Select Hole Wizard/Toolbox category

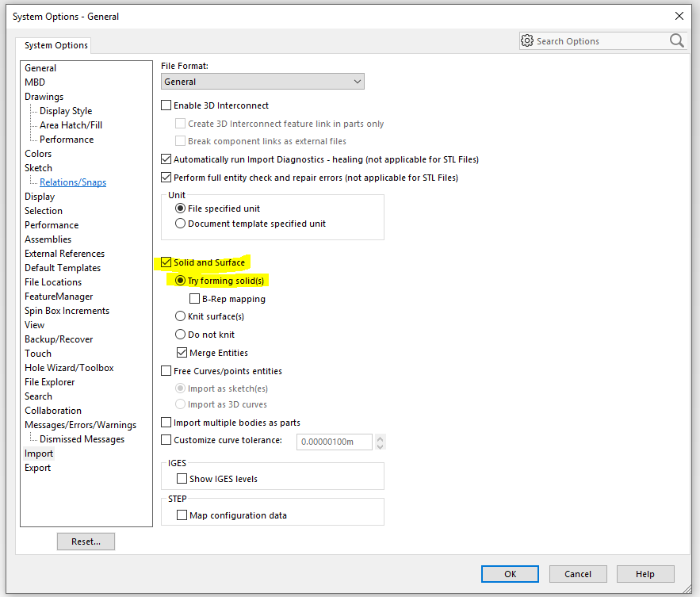coord(69,368)
